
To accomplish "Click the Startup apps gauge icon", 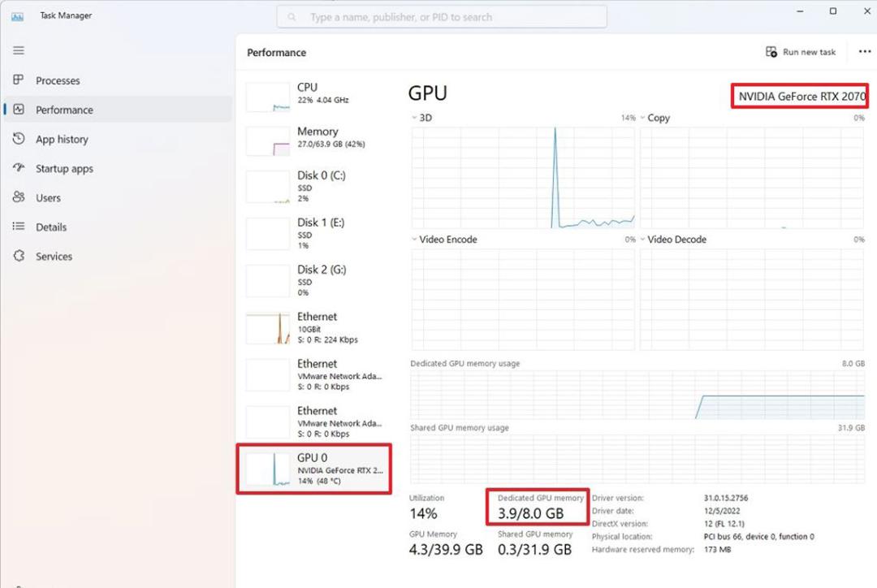I will [x=19, y=168].
